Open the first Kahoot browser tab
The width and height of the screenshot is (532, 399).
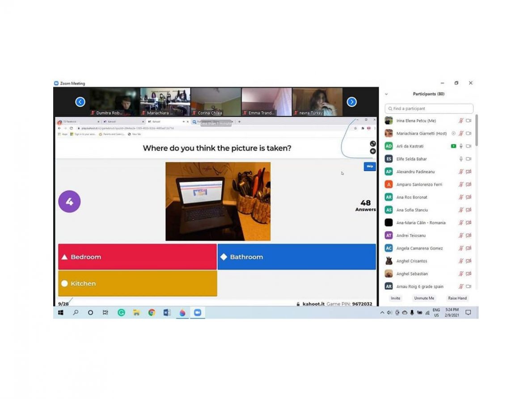(123, 122)
